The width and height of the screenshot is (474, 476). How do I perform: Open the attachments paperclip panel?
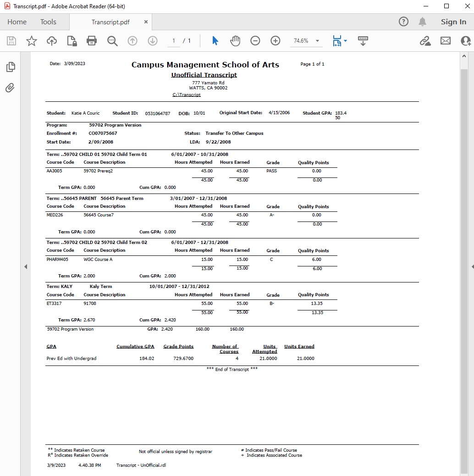[10, 88]
